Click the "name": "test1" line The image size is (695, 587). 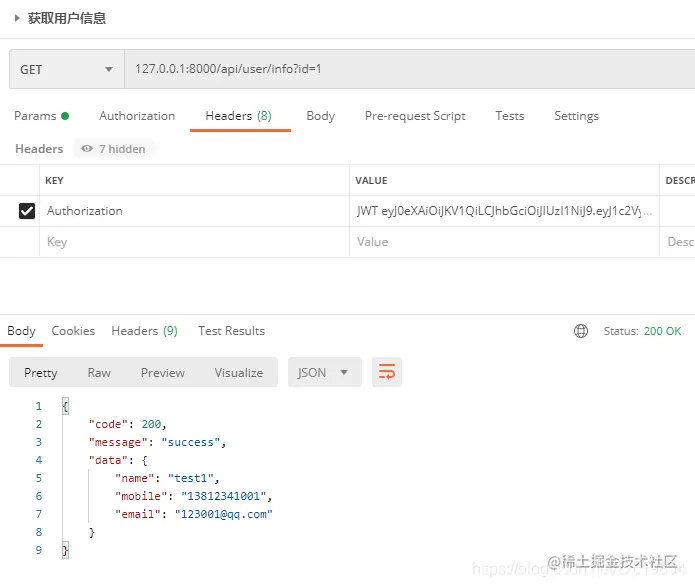pos(167,478)
